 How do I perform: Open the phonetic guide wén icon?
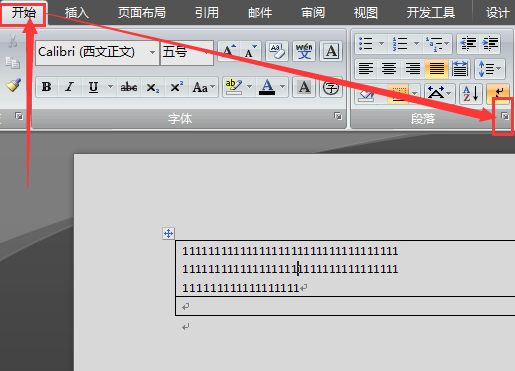pos(304,51)
